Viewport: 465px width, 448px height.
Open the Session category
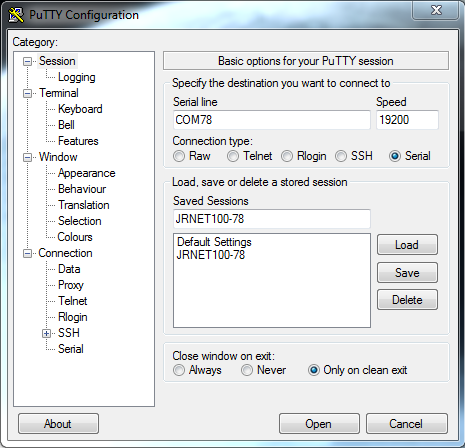tap(57, 61)
